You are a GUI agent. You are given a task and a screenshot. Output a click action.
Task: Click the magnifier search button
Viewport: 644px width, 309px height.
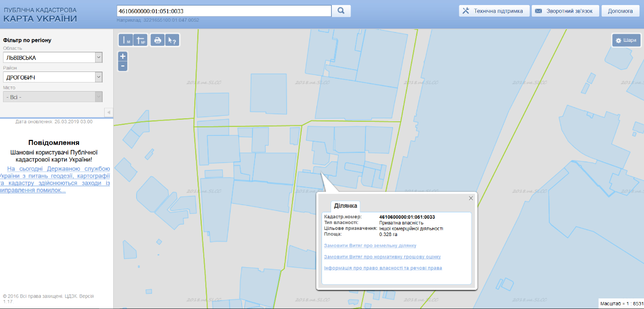[341, 11]
